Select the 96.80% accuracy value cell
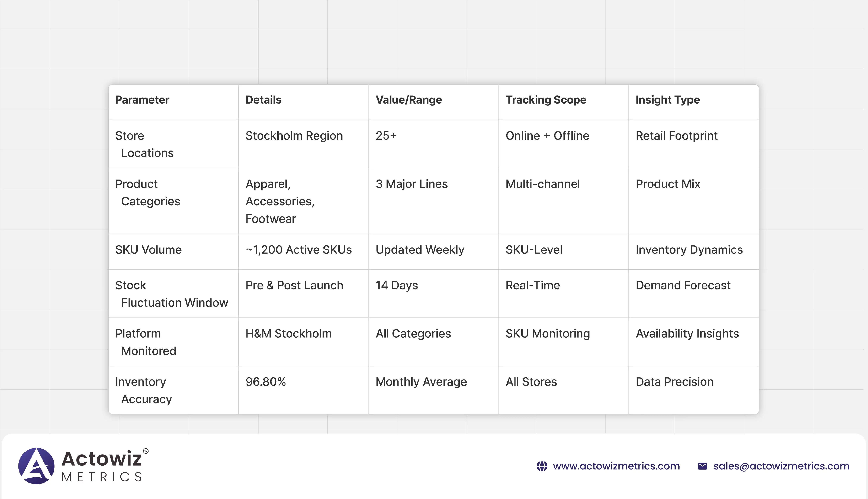This screenshot has width=868, height=499. 265,382
